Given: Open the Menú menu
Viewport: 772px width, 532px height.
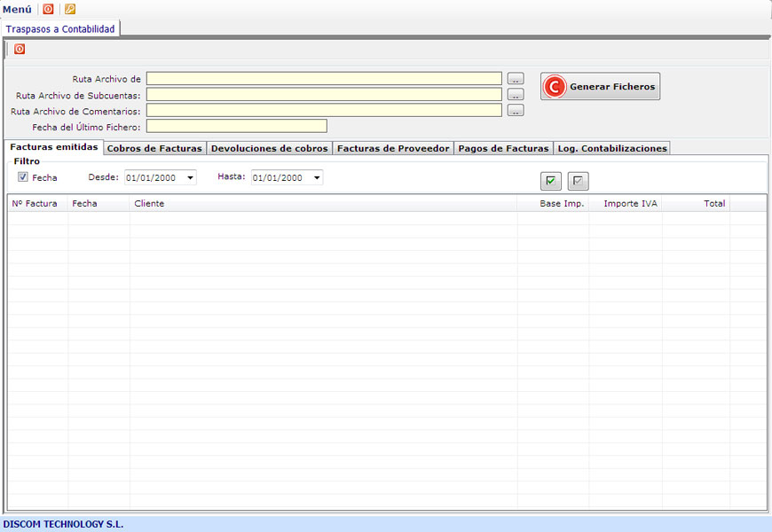Looking at the screenshot, I should coord(18,9).
